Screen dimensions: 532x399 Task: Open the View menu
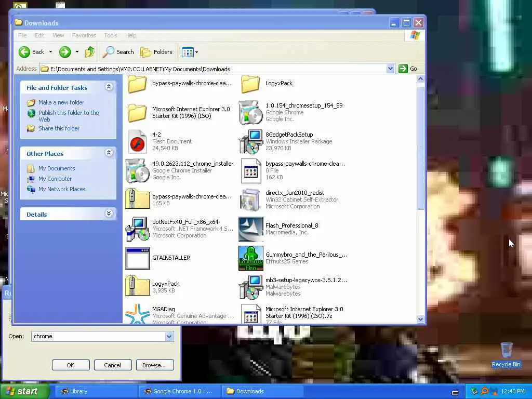(x=58, y=35)
